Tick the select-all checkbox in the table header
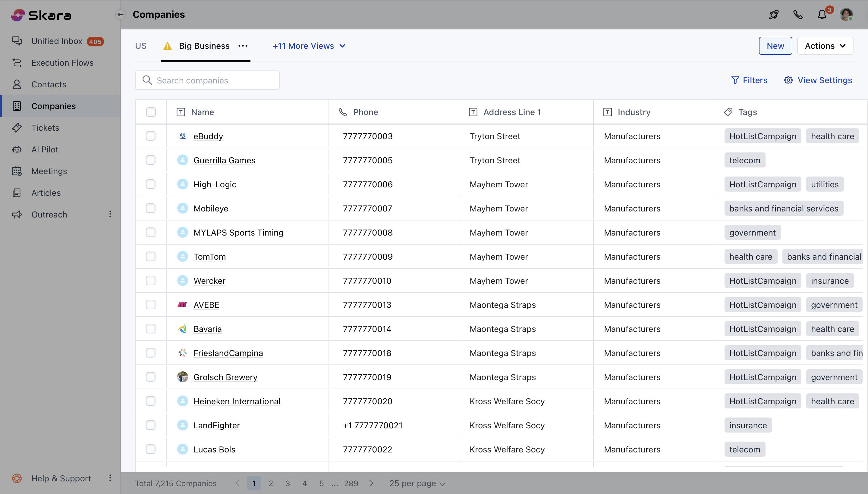This screenshot has height=494, width=868. tap(151, 112)
